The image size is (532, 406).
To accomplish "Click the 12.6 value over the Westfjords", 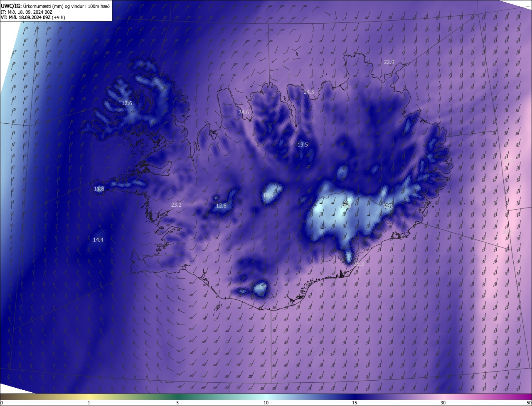I will [x=127, y=103].
